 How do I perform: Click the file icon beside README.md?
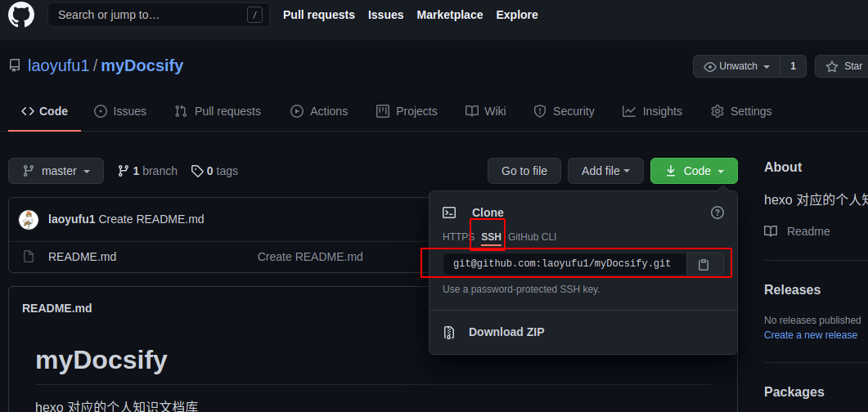(x=29, y=257)
